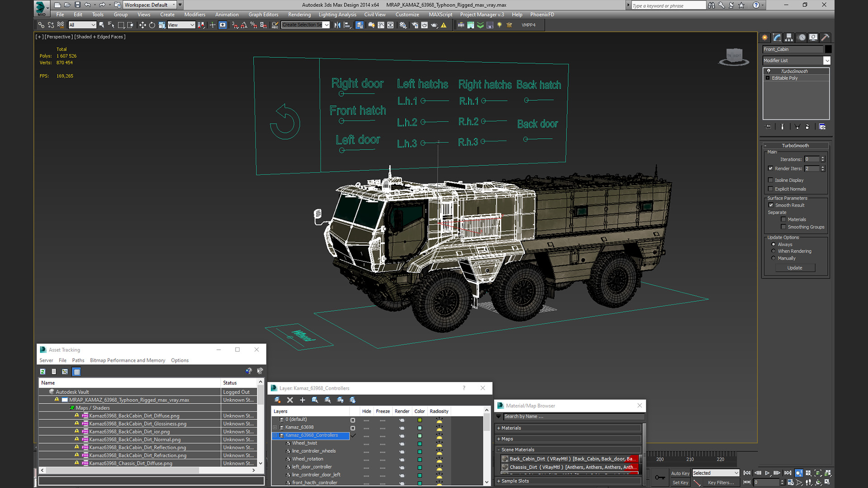Check Separate by Materials option

[x=783, y=220]
